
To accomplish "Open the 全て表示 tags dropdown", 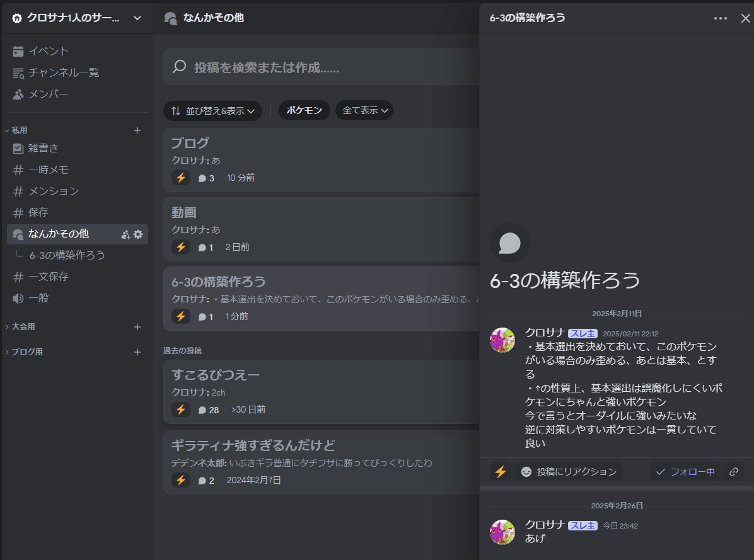I will pyautogui.click(x=364, y=110).
